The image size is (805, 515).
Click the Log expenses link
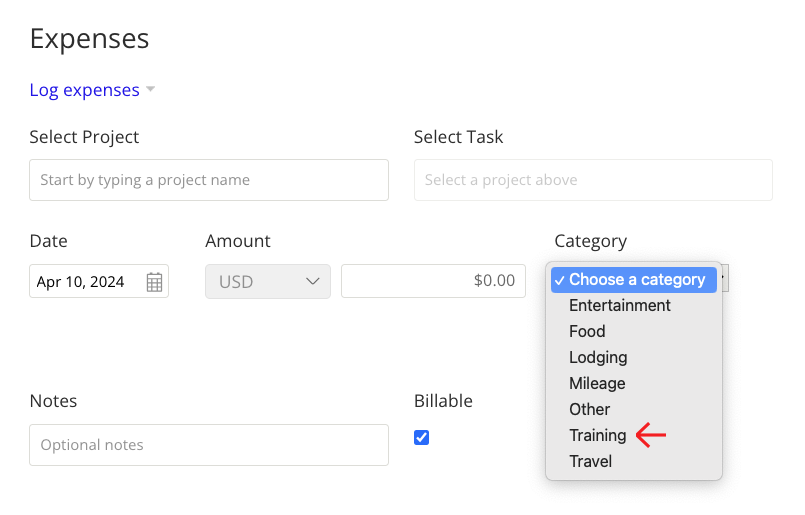[x=85, y=90]
